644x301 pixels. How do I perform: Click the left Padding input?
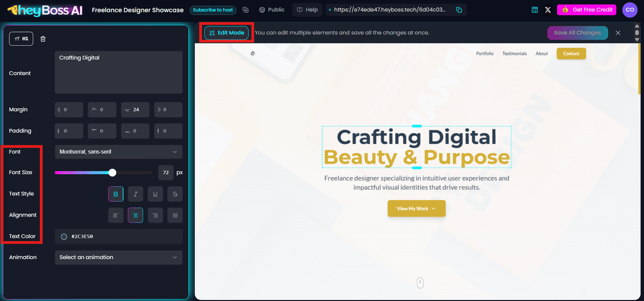coord(69,131)
